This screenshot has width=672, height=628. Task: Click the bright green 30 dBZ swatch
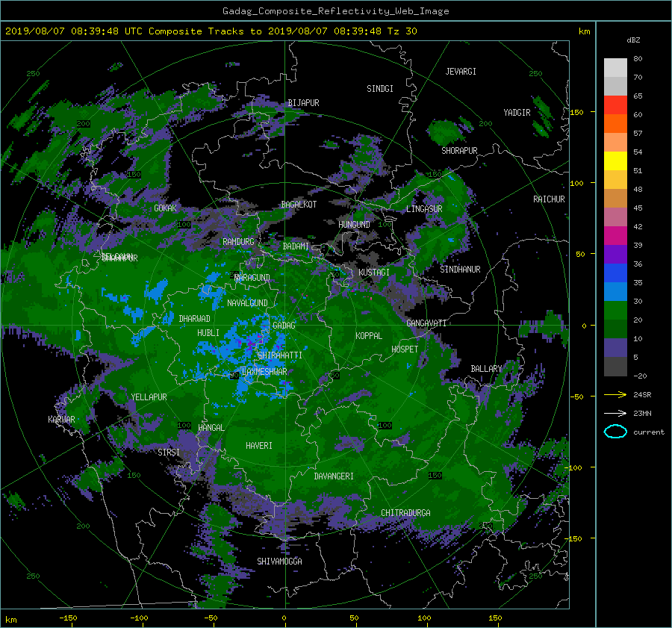tap(615, 311)
